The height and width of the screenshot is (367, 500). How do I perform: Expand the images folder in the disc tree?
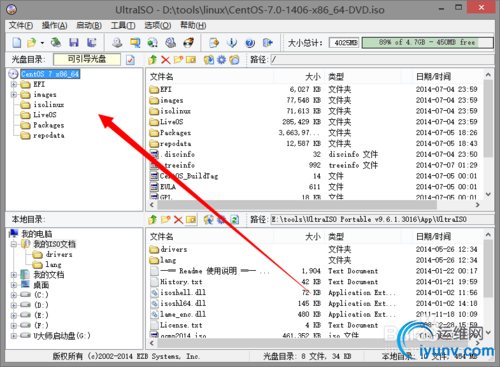tap(14, 95)
